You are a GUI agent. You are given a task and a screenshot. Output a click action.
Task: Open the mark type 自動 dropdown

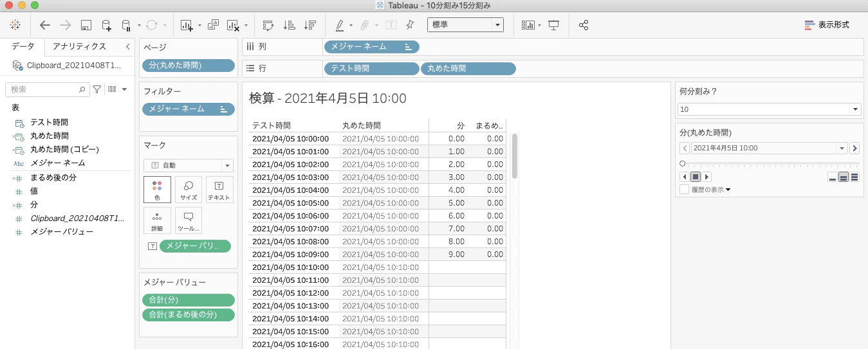tap(189, 165)
